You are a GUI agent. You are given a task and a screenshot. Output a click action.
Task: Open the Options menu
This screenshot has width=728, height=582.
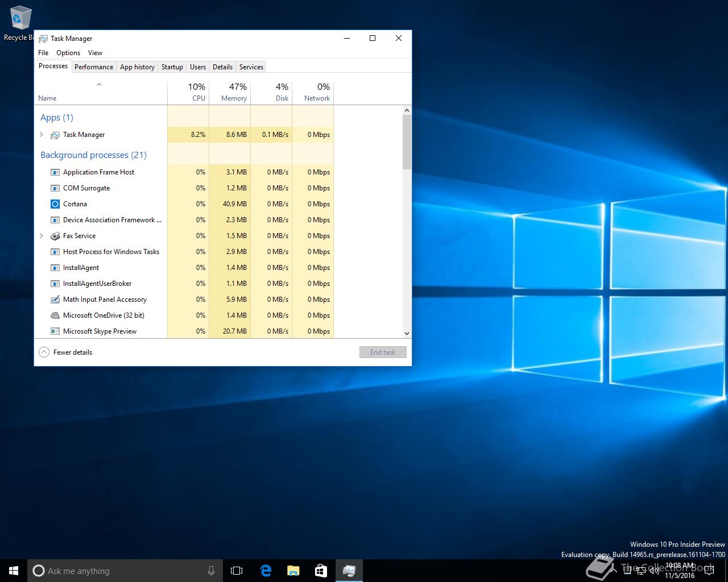(x=68, y=53)
